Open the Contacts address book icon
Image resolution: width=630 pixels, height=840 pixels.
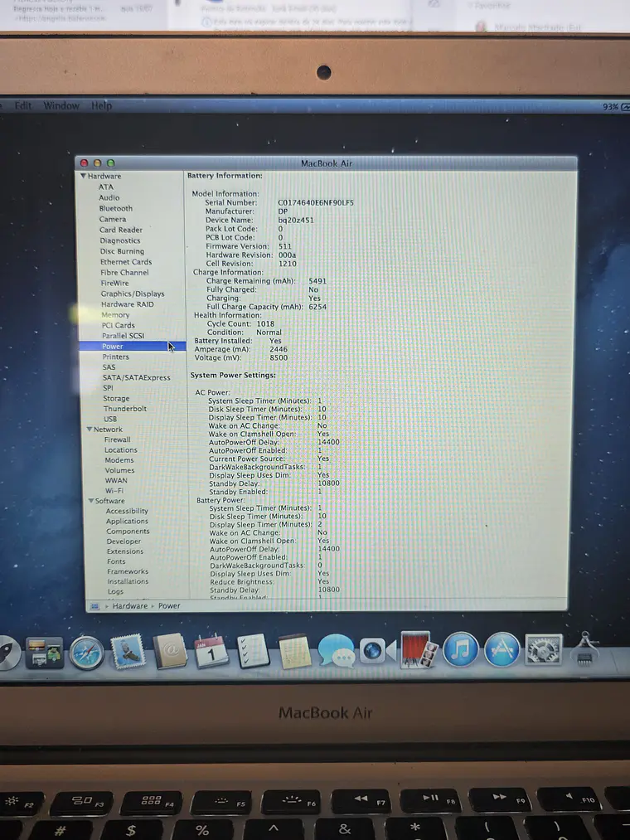pyautogui.click(x=170, y=651)
